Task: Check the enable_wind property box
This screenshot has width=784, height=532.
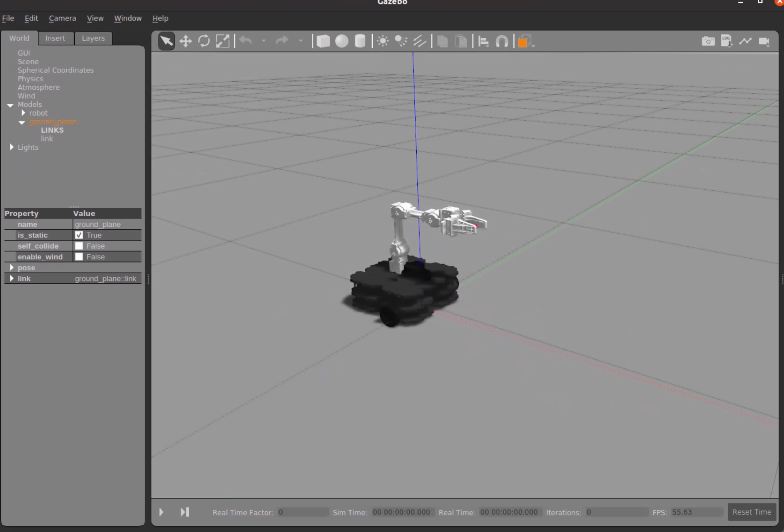Action: click(80, 256)
